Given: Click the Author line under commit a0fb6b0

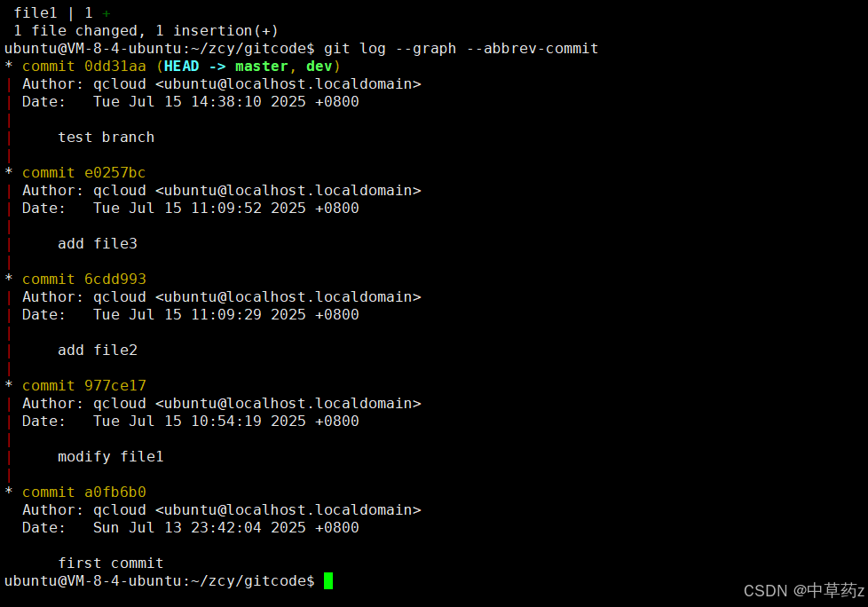Looking at the screenshot, I should [x=221, y=510].
